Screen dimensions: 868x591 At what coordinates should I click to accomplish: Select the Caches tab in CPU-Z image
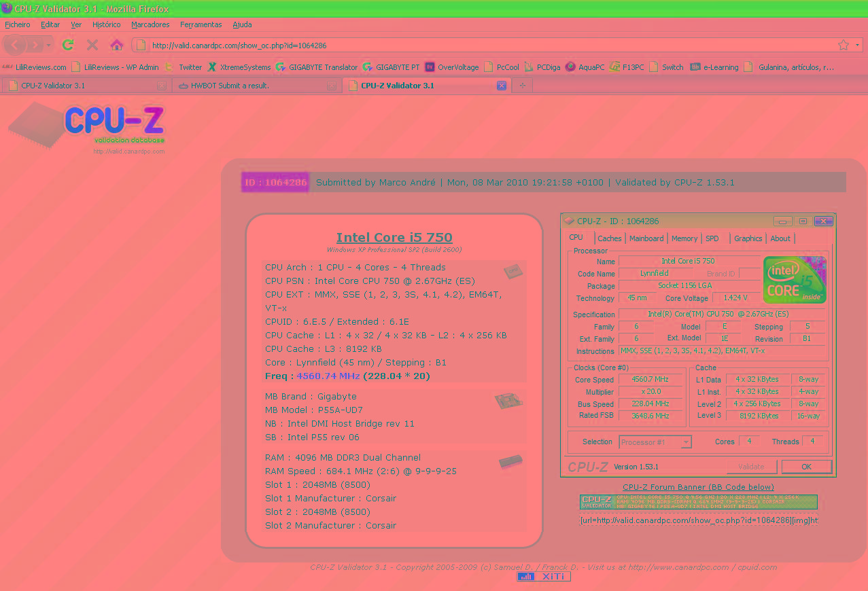tap(610, 238)
